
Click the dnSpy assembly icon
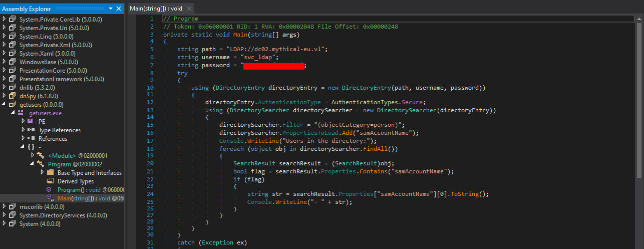[x=13, y=96]
